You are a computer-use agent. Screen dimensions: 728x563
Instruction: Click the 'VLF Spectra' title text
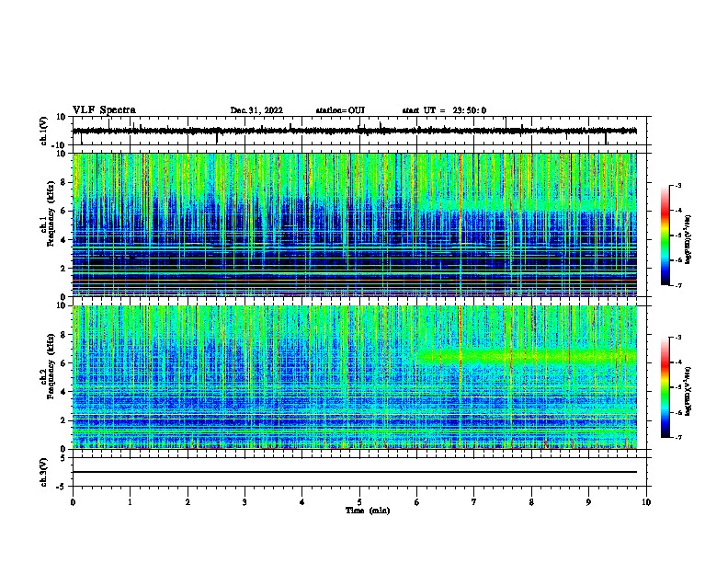pos(105,110)
